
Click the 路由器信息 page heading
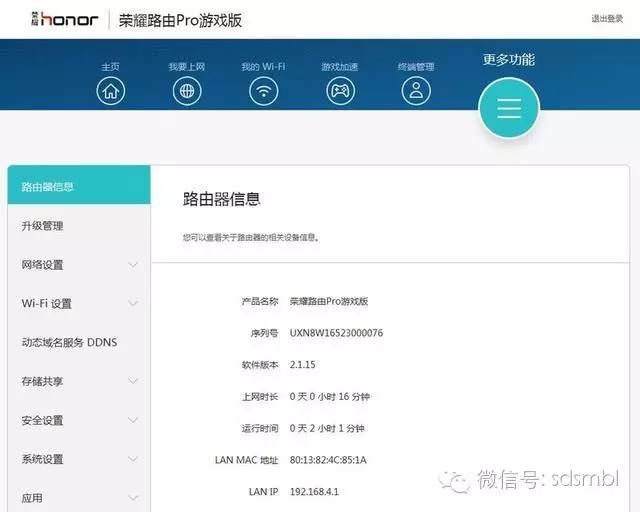click(221, 199)
